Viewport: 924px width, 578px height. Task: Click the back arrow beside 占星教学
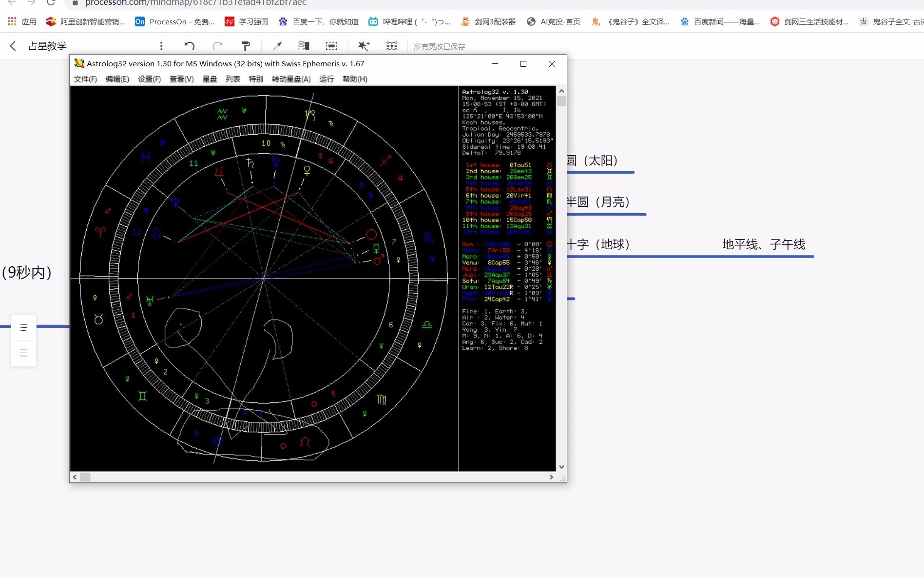[x=13, y=46]
